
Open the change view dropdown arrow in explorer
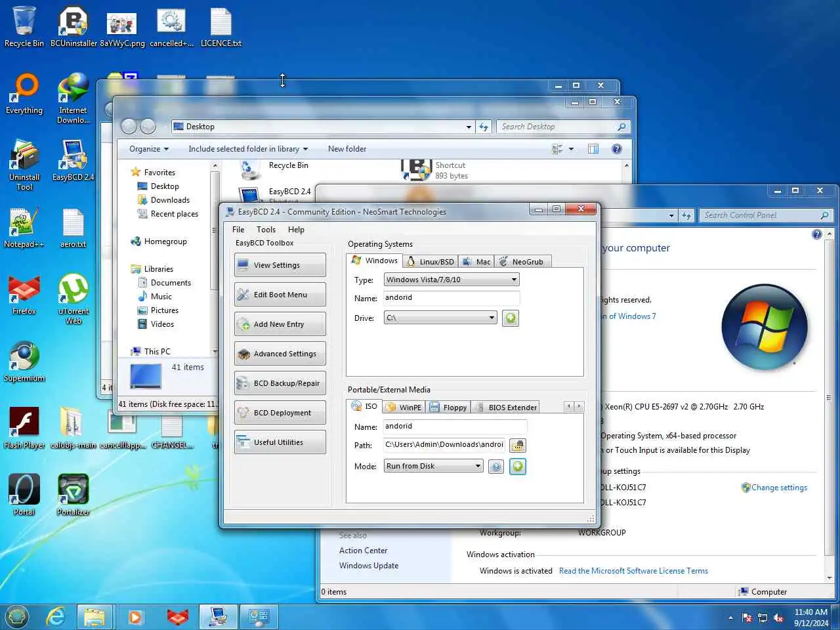click(x=571, y=149)
